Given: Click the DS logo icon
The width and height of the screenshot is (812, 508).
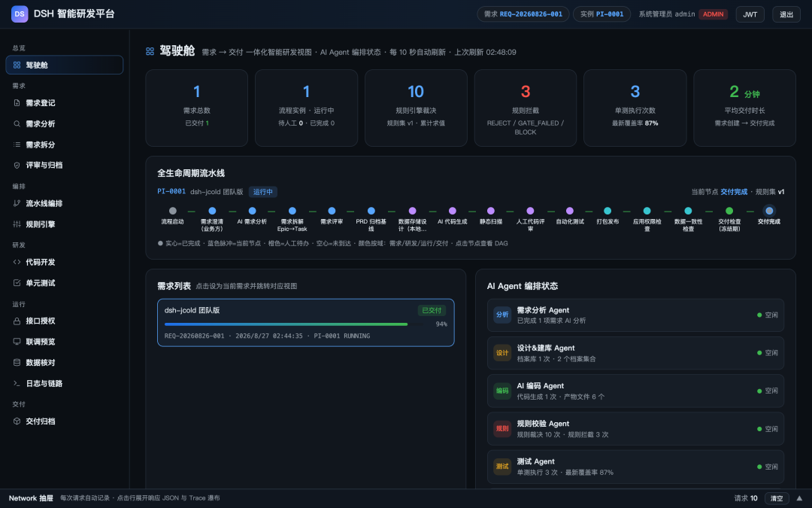Looking at the screenshot, I should (x=20, y=14).
